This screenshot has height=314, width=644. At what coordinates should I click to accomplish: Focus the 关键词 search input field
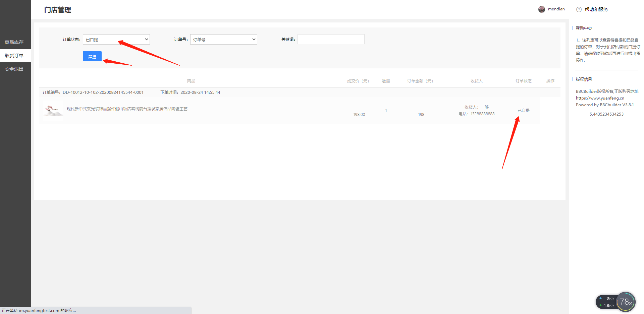[x=331, y=39]
